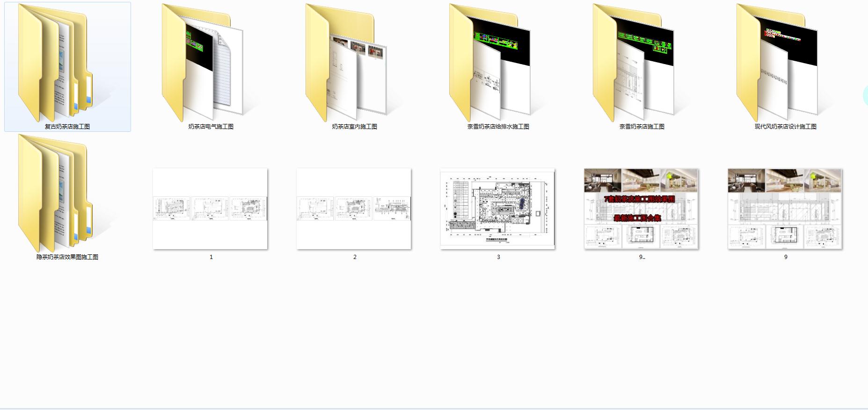Select the 奶茶店电气施工图 folder icon
Viewport: 868px width, 410px height.
point(203,63)
